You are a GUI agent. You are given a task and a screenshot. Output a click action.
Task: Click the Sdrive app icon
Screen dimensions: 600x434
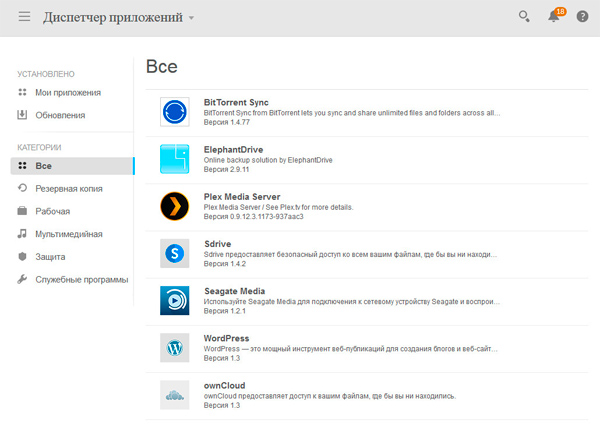click(x=175, y=254)
